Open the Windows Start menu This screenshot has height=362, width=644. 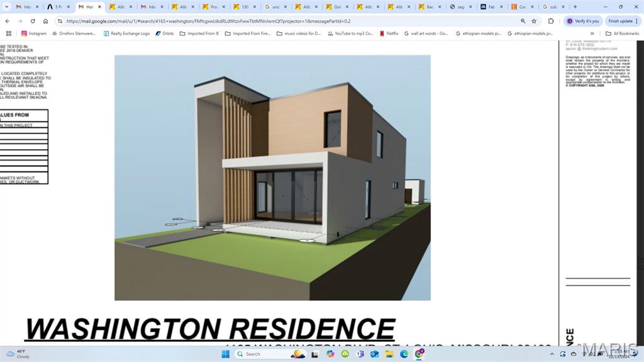[226, 354]
